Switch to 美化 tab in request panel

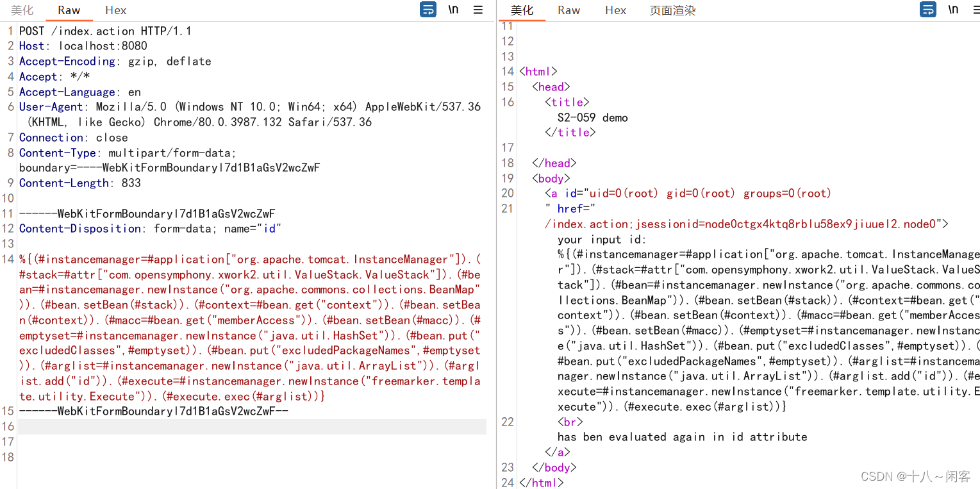coord(22,10)
